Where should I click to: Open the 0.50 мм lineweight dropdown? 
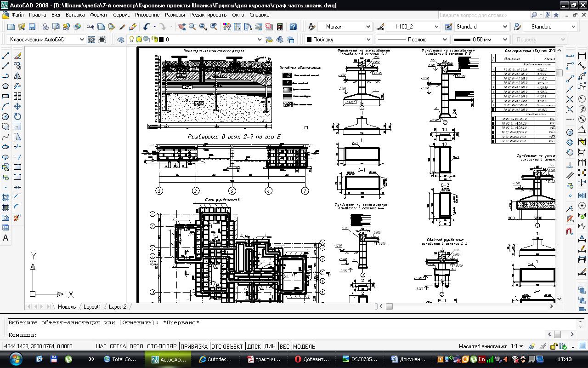tap(481, 40)
